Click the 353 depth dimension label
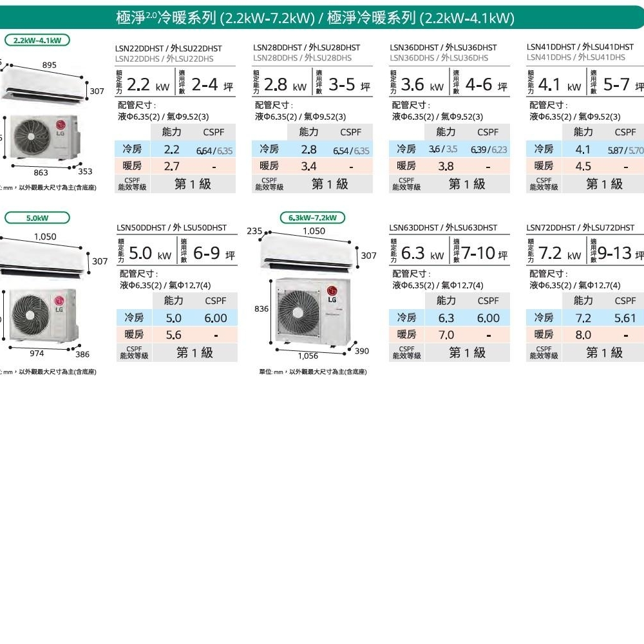 [85, 171]
